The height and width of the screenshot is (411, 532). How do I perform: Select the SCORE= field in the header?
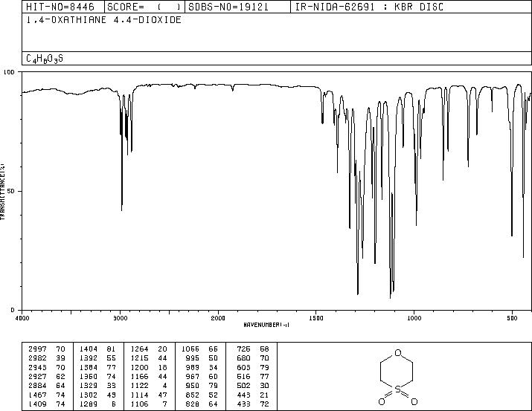pos(144,7)
